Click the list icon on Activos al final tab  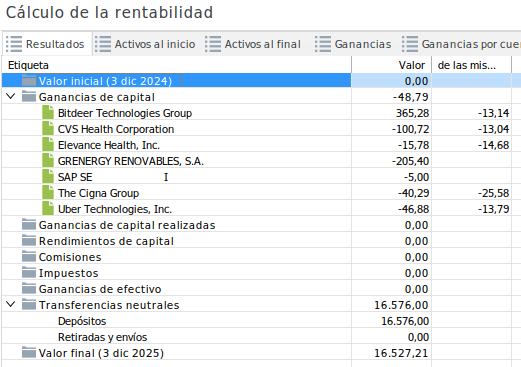[213, 44]
